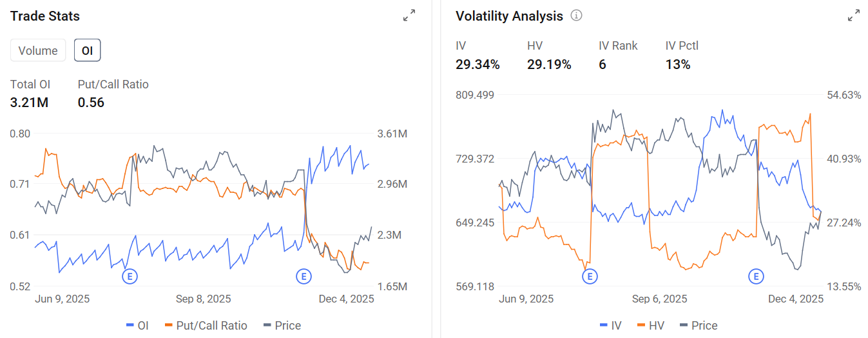
Task: Click the IV Pctl value 13%
Action: (x=678, y=65)
